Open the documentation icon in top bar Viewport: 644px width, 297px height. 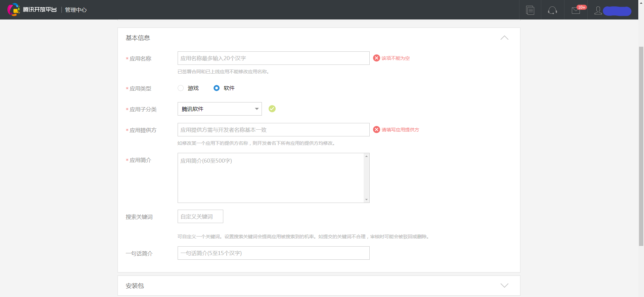[530, 10]
